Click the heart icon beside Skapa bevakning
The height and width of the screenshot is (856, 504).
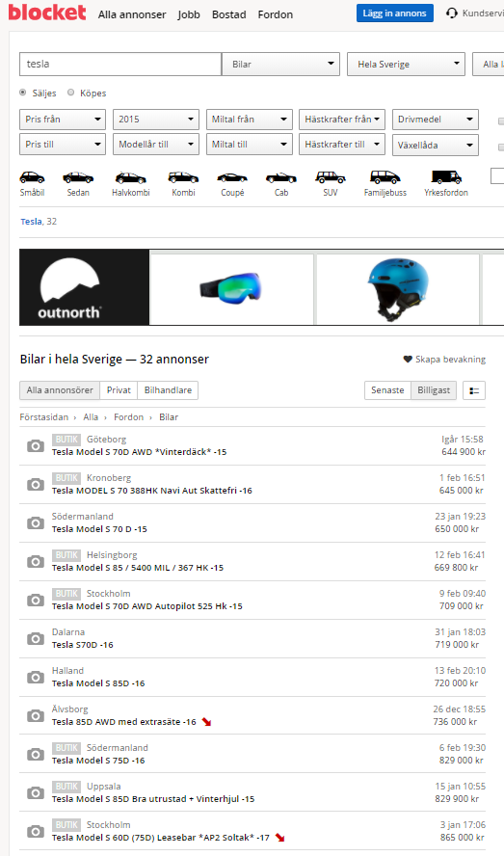coord(408,360)
